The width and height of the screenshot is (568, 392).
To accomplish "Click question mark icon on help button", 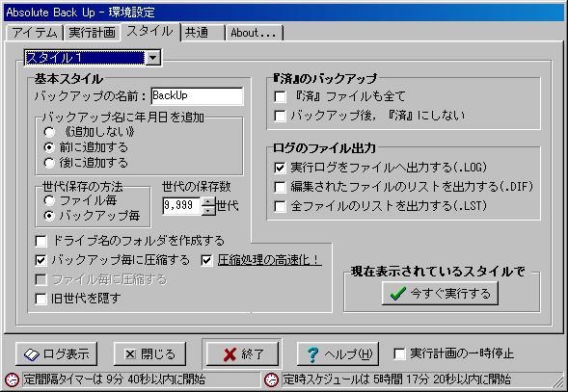I will point(312,354).
